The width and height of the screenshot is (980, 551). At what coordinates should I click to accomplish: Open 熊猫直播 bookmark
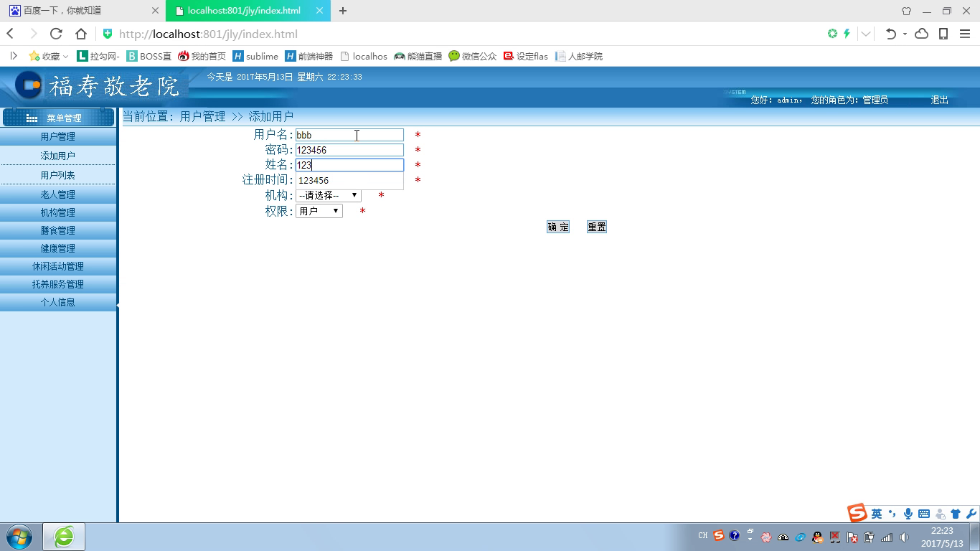(x=418, y=56)
